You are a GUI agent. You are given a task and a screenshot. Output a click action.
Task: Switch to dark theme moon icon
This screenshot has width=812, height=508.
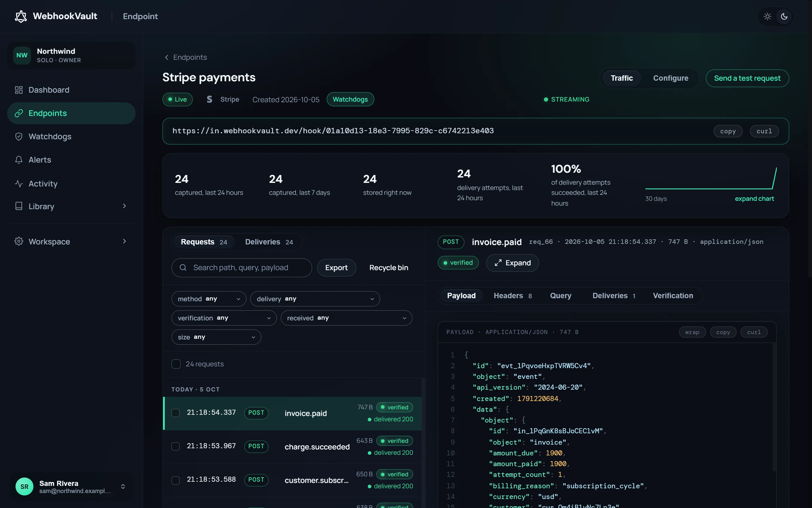(x=784, y=16)
